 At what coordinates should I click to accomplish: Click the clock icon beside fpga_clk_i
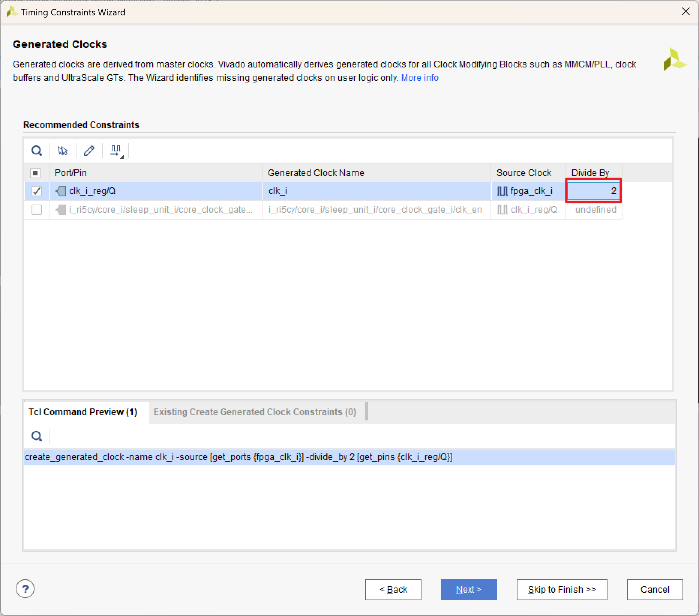coord(502,191)
